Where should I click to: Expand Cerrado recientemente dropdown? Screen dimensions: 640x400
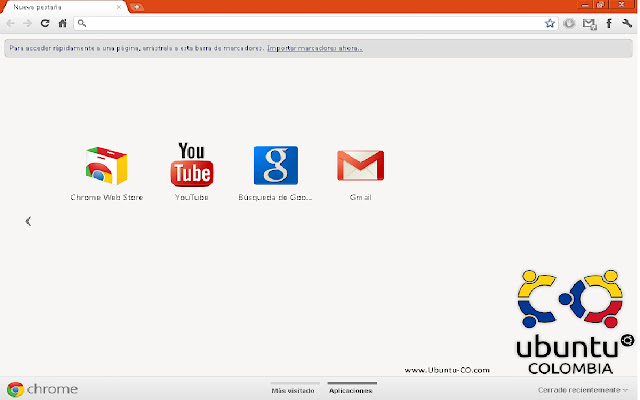click(583, 390)
